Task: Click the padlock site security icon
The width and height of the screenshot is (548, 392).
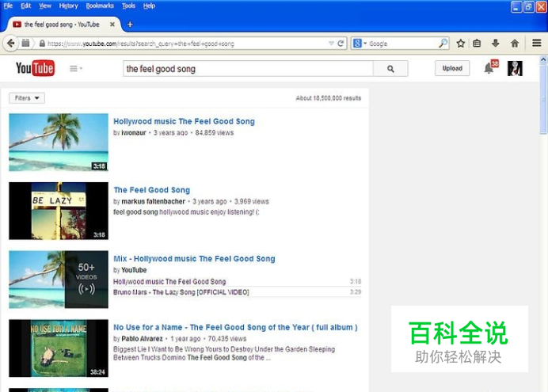Action: (42, 44)
